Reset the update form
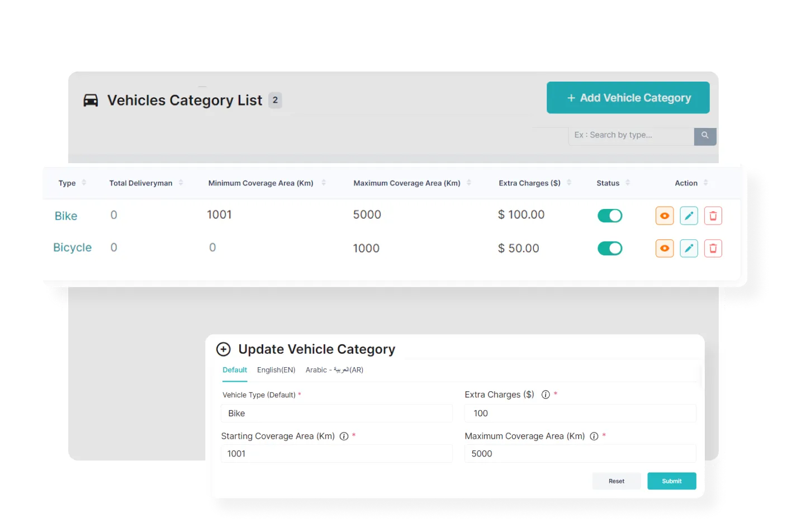The image size is (787, 532). pyautogui.click(x=616, y=481)
